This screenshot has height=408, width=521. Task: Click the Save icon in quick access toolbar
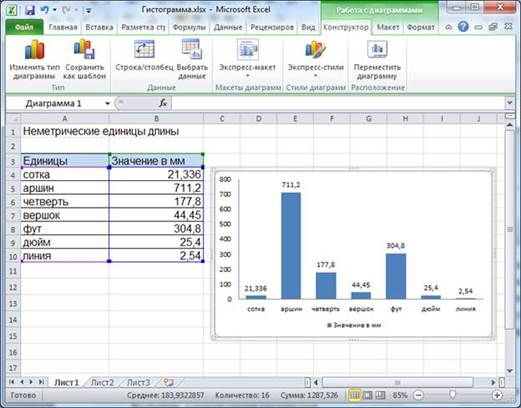coord(30,10)
